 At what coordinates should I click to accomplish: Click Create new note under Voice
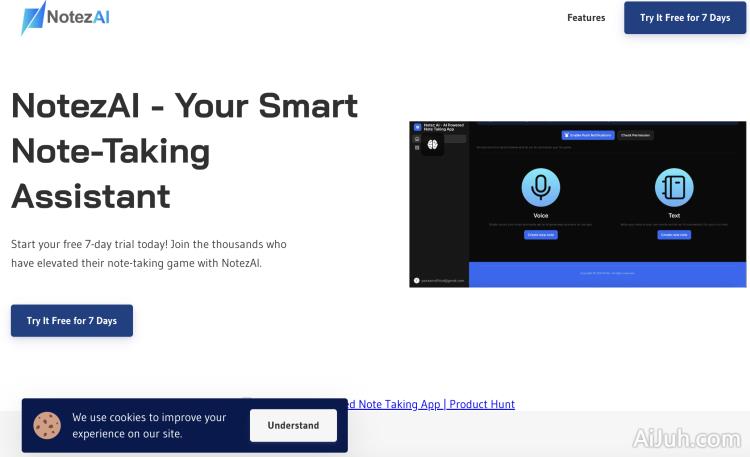tap(541, 234)
